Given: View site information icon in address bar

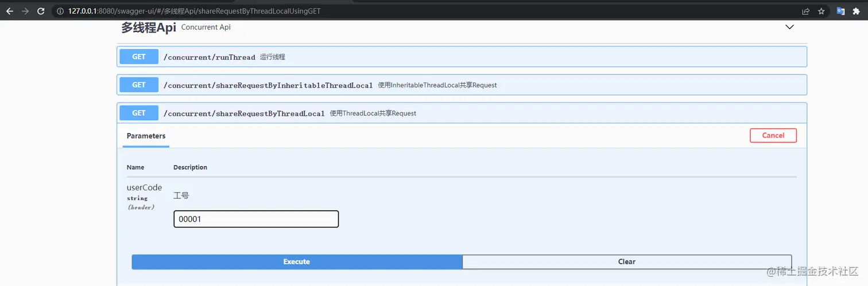Looking at the screenshot, I should click(60, 11).
